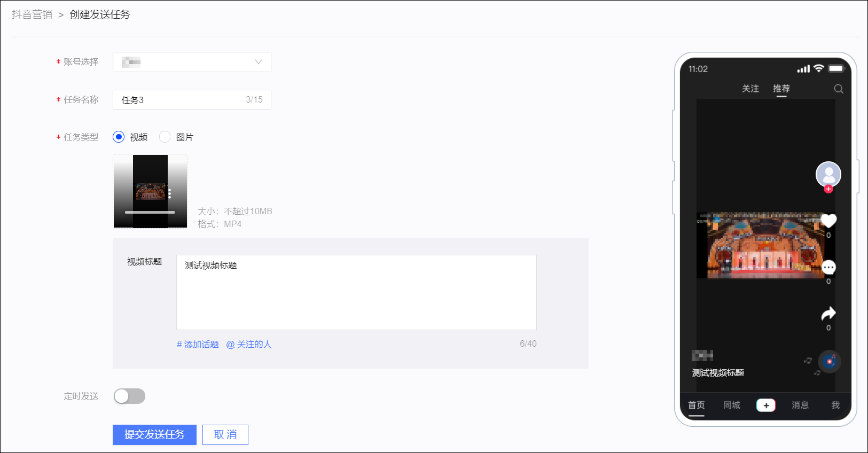Click the comment bubble icon in preview
The image size is (868, 453).
(828, 267)
